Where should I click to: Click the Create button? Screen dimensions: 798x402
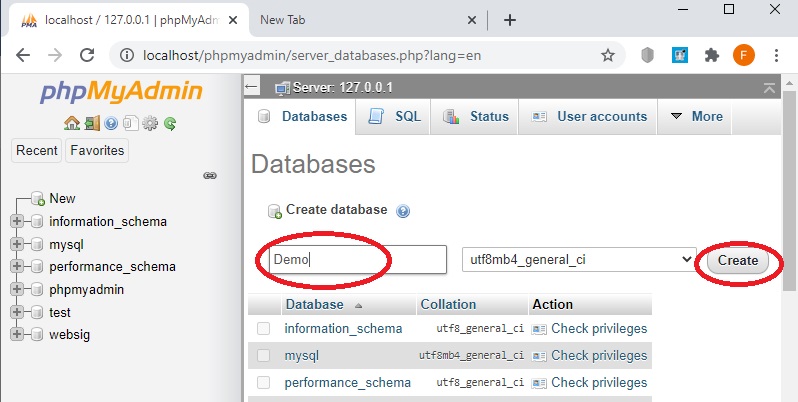[x=737, y=261]
